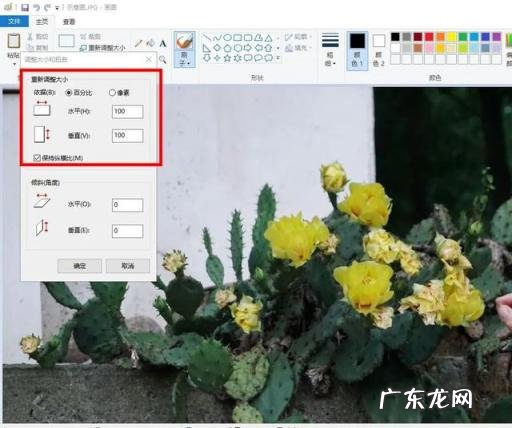Screen dimensions: 512x428
Task: Pick the Right triangle shape
Action: click(x=207, y=48)
